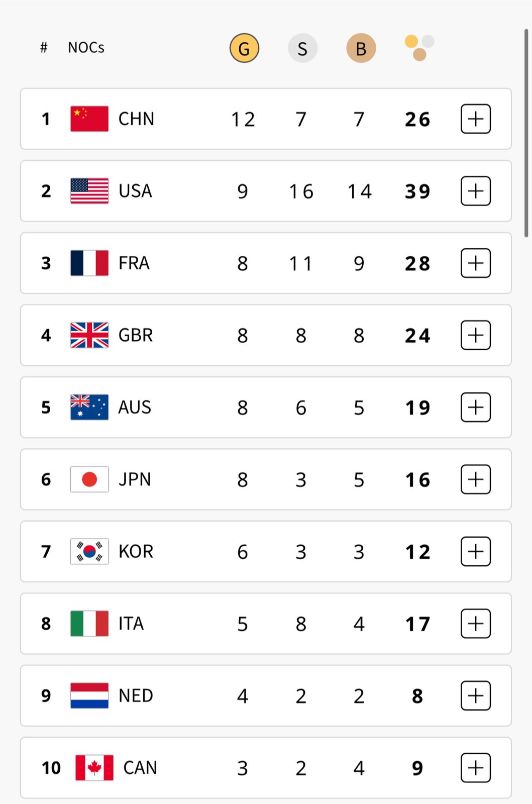Show ITA medal details with plus button
The height and width of the screenshot is (804, 532).
tap(475, 624)
